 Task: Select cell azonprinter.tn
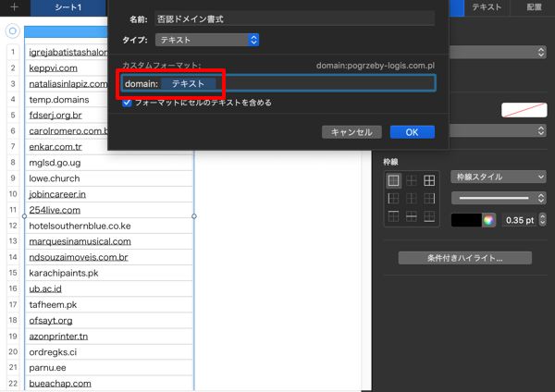pos(109,337)
